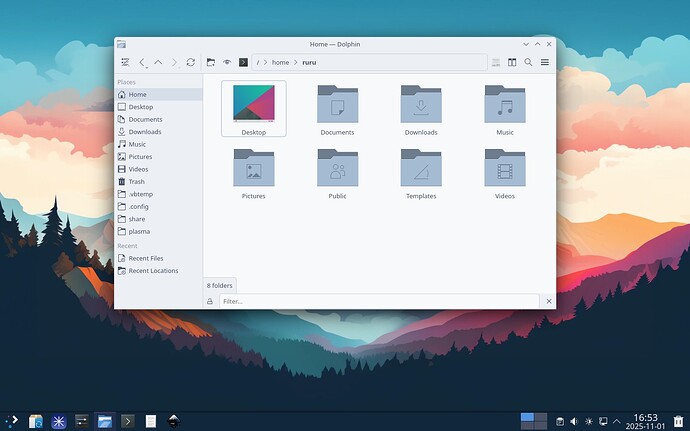Close the filter bar with X button
Screen dimensions: 690x431
tap(548, 301)
